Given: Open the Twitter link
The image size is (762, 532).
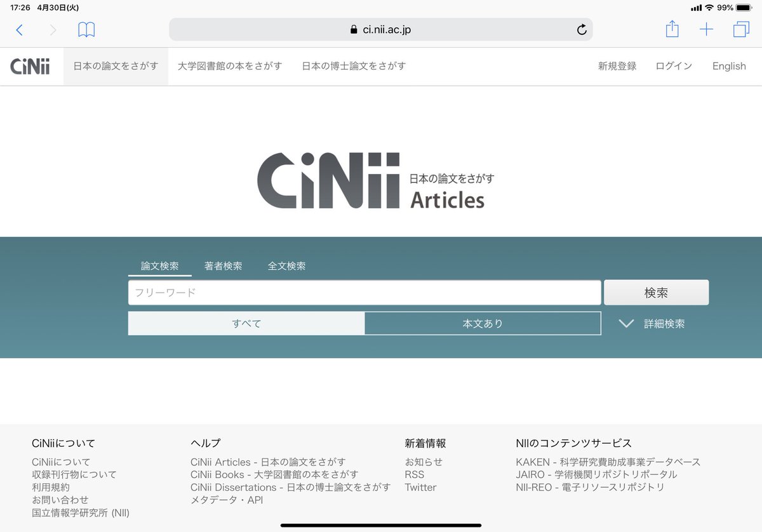Looking at the screenshot, I should click(420, 487).
